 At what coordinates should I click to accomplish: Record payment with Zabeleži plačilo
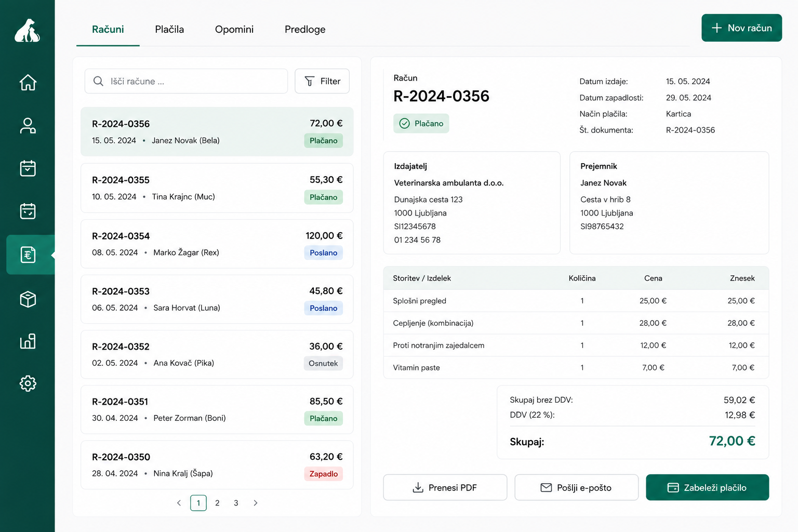[707, 487]
